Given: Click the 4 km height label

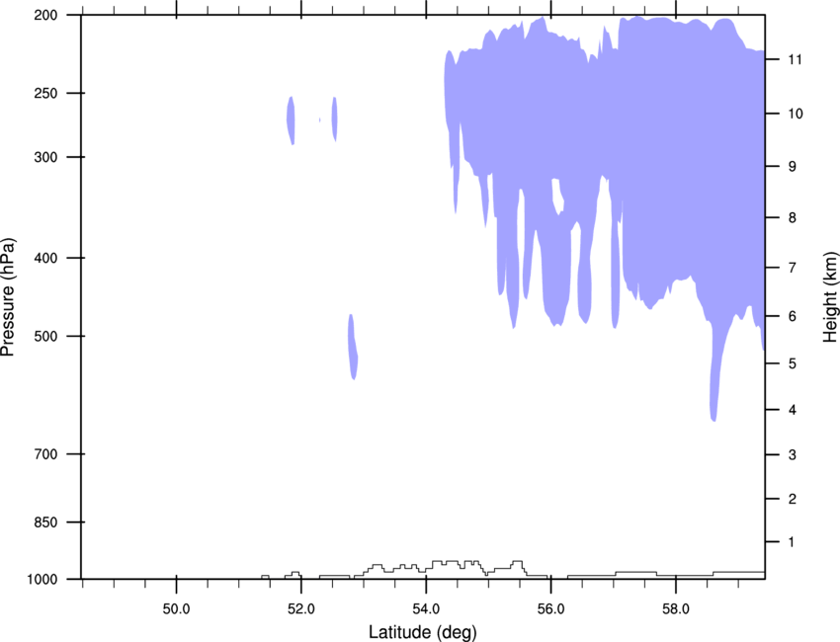Looking at the screenshot, I should coord(793,410).
